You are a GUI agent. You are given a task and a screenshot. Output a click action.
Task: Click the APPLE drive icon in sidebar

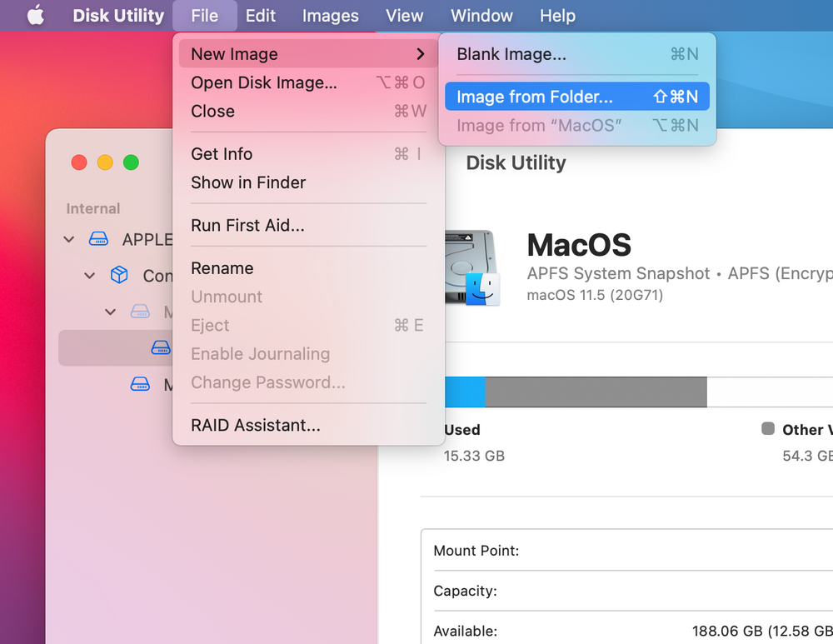tap(99, 240)
